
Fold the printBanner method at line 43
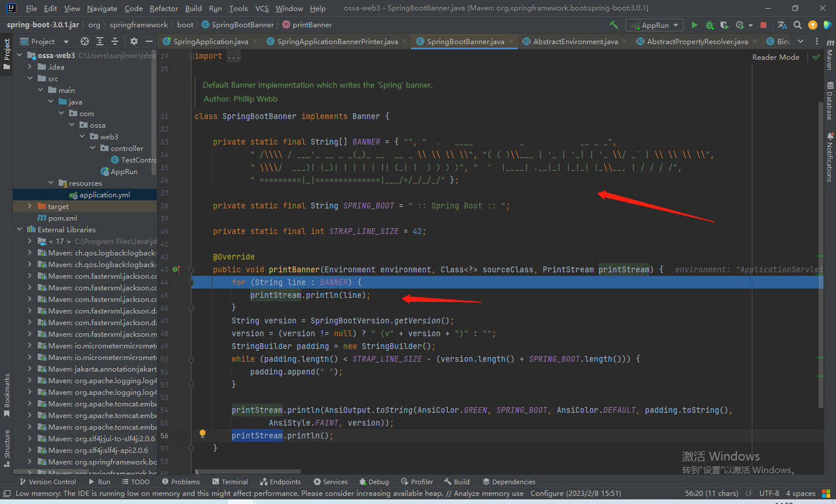click(x=191, y=269)
